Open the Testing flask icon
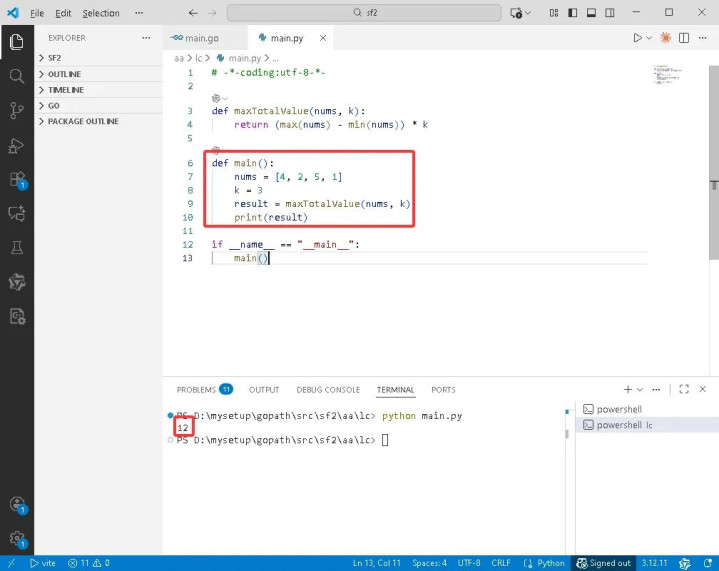Screen dimensions: 719x571 [x=16, y=248]
